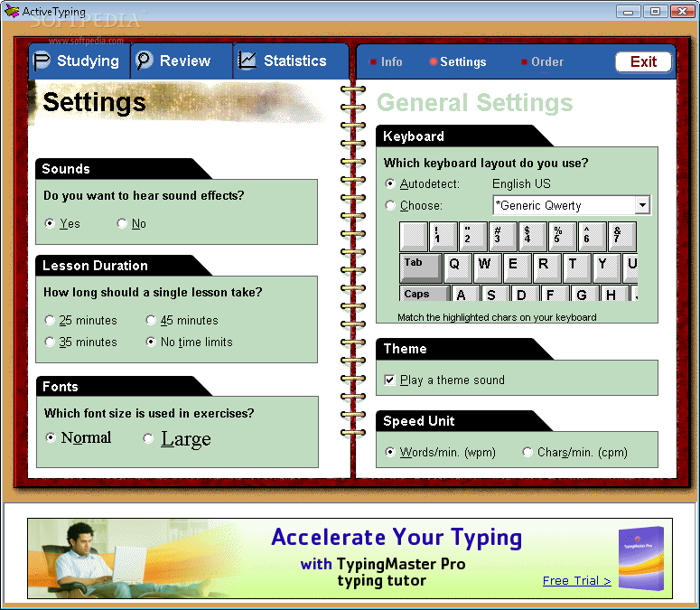The height and width of the screenshot is (610, 700).
Task: Click the 2 key on keyboard preview
Action: point(472,236)
